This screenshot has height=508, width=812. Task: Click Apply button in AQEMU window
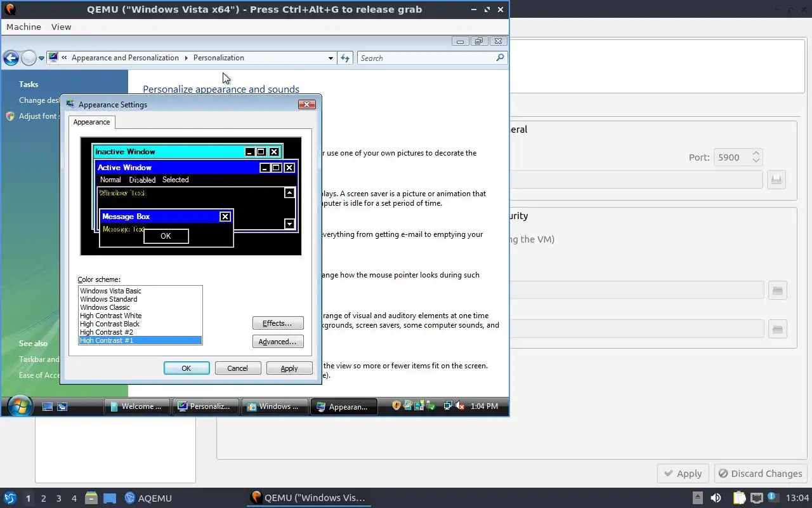[683, 473]
